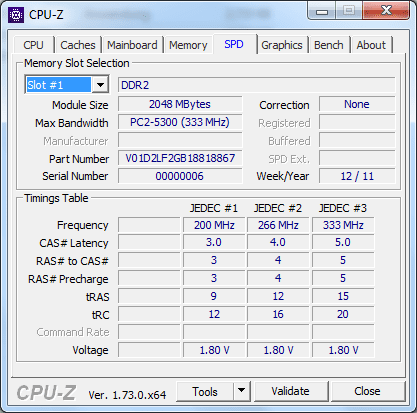The height and width of the screenshot is (413, 417).
Task: Click the 200 MHz frequency cell
Action: (x=214, y=225)
